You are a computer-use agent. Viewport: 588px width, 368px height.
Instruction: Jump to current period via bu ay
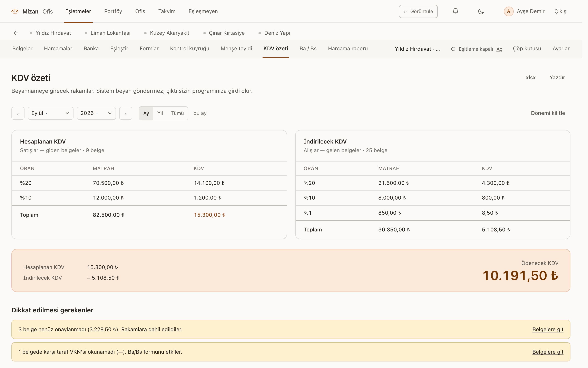pos(200,113)
